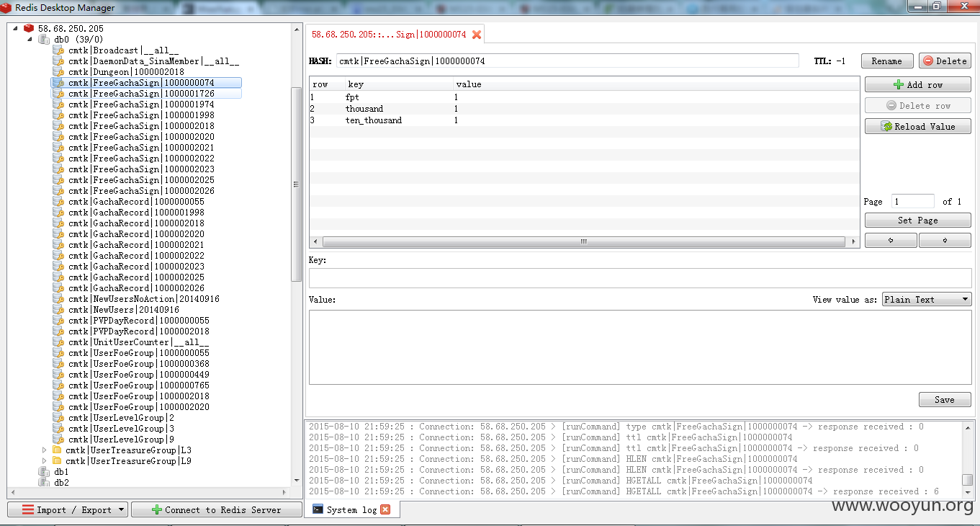Select key cmtk|NewUsersNoAction|20140916
The height and width of the screenshot is (526, 980).
click(144, 299)
